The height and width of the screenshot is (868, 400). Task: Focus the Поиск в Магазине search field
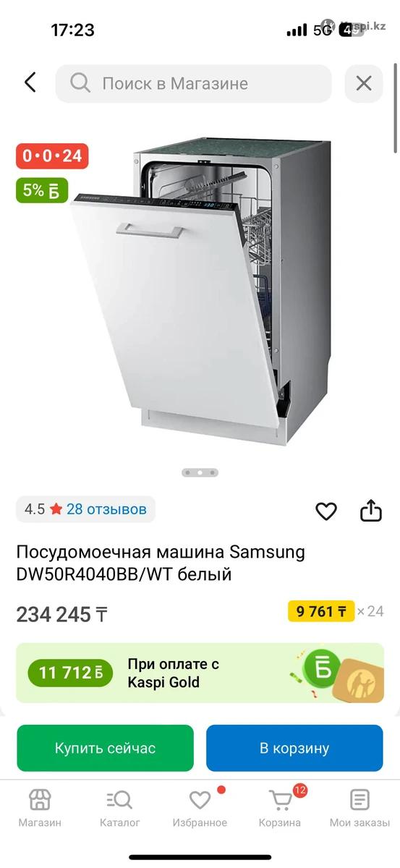coord(194,83)
